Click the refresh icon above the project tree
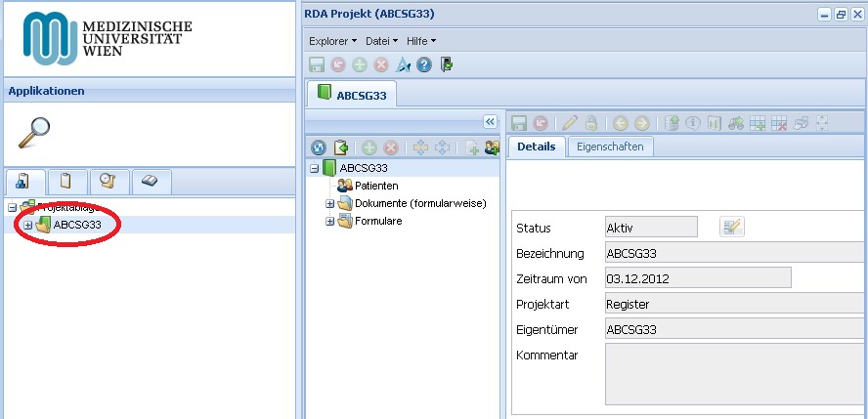This screenshot has height=419, width=868. click(x=319, y=148)
